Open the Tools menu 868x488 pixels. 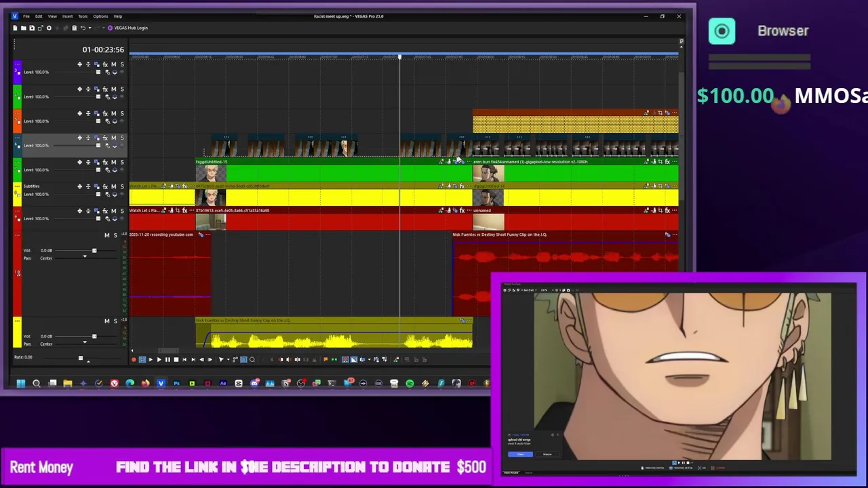click(83, 16)
